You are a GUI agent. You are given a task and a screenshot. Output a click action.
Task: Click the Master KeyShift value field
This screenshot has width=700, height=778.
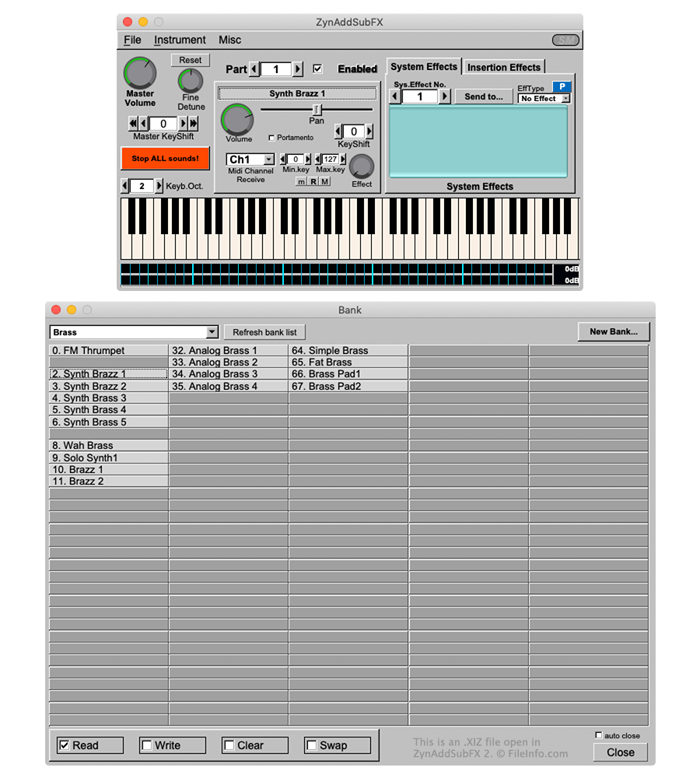(163, 124)
